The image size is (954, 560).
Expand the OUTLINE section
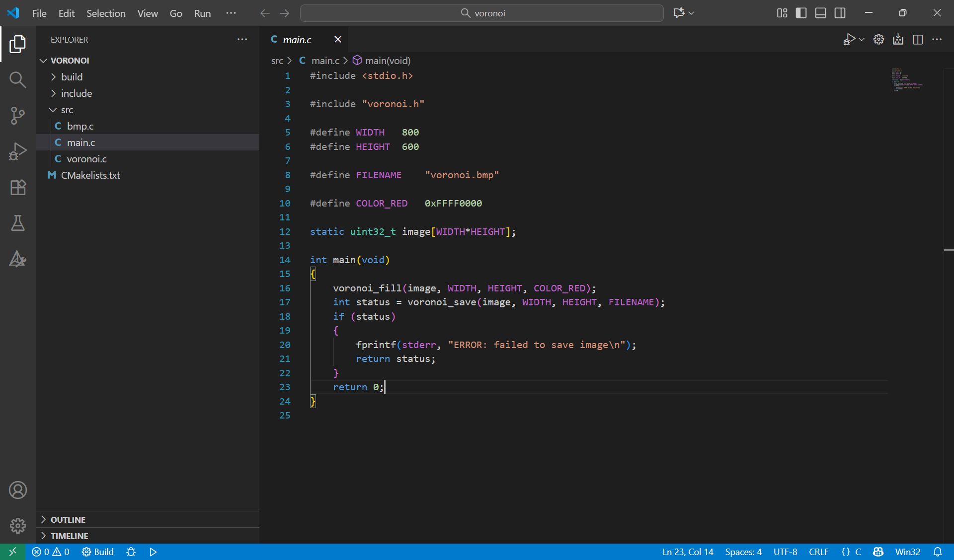(x=68, y=519)
